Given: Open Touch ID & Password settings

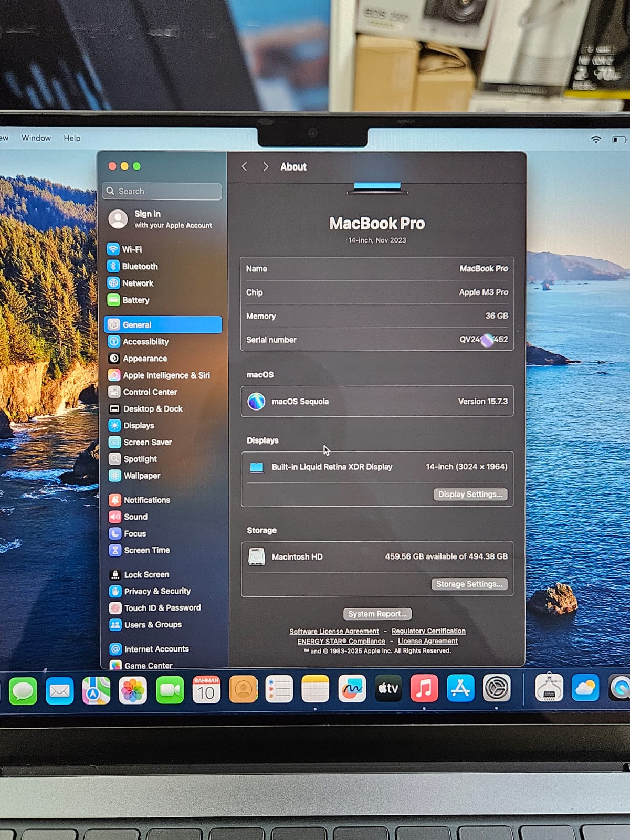Looking at the screenshot, I should (x=155, y=608).
